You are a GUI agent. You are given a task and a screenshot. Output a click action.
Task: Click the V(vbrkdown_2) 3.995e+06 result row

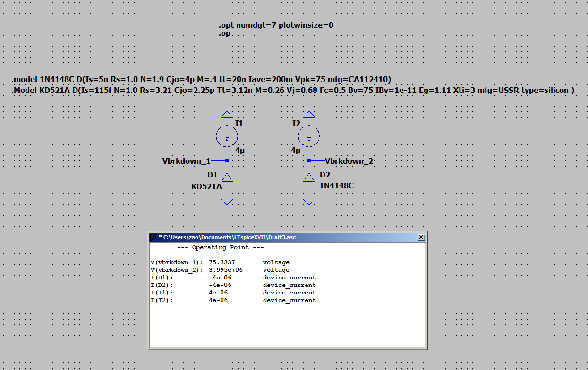click(x=220, y=270)
